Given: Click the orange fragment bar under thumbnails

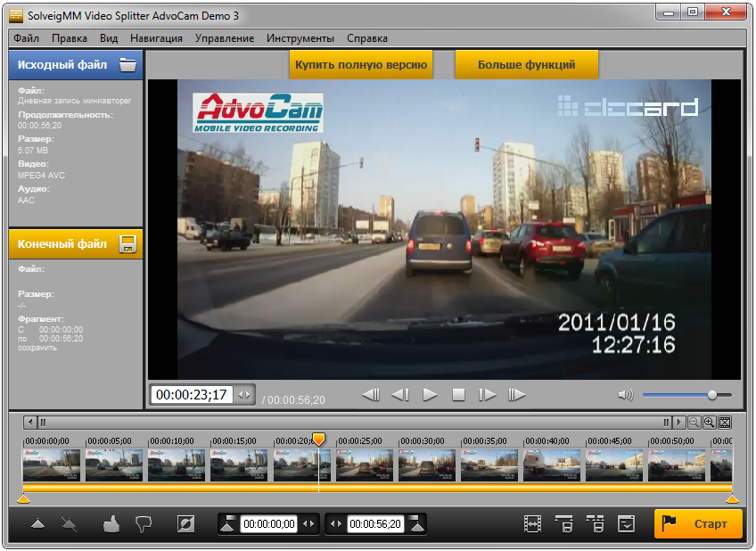Looking at the screenshot, I should pyautogui.click(x=377, y=488).
